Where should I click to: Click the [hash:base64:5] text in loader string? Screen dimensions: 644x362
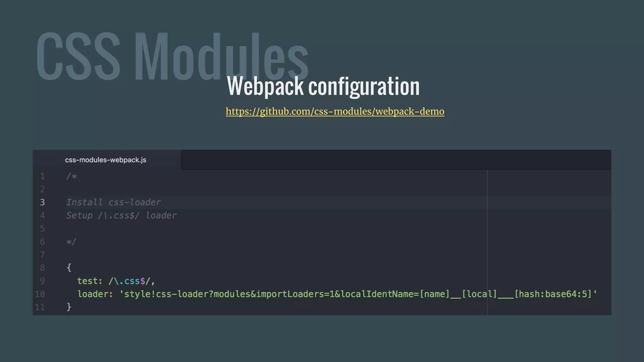tap(553, 294)
